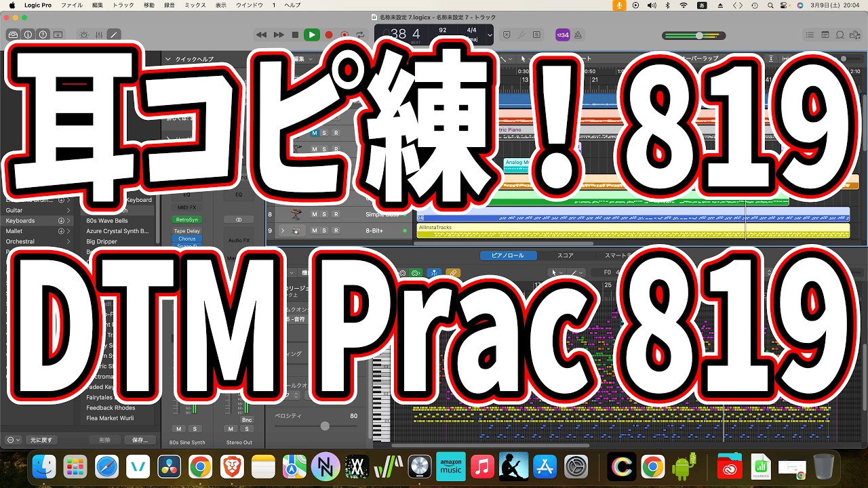Show Quick Help question mark button

tap(43, 35)
